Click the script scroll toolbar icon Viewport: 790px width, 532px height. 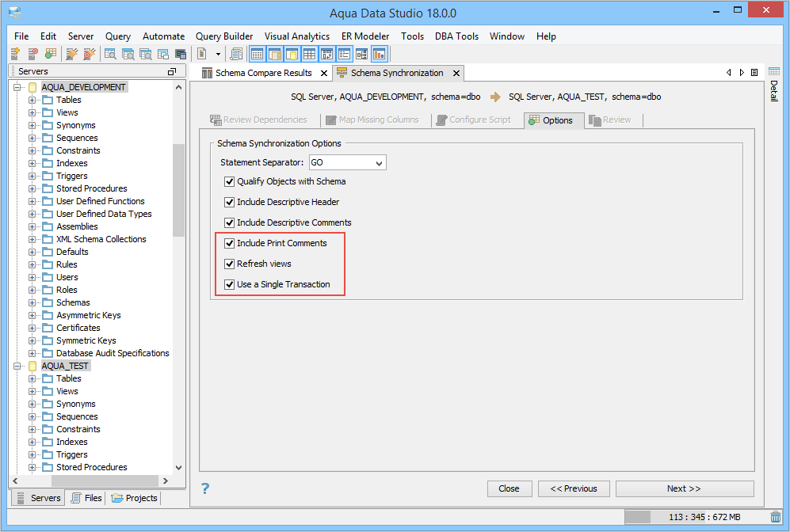point(236,53)
